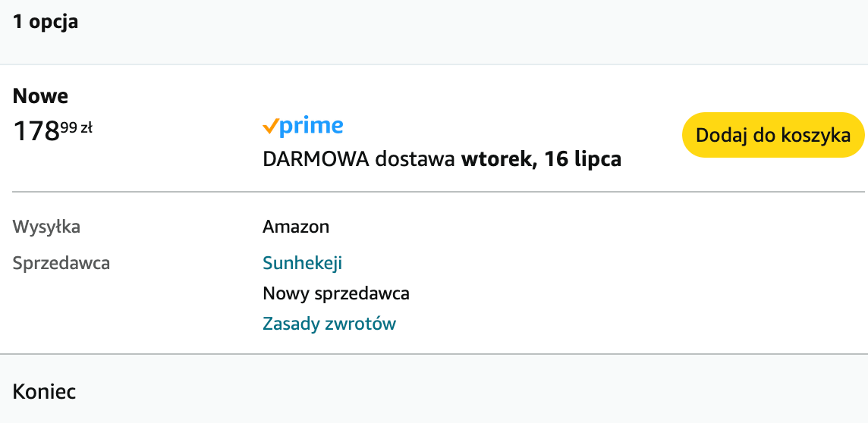Click the "wtorek, 16 lipca" delivery date
This screenshot has width=868, height=423.
pos(542,159)
